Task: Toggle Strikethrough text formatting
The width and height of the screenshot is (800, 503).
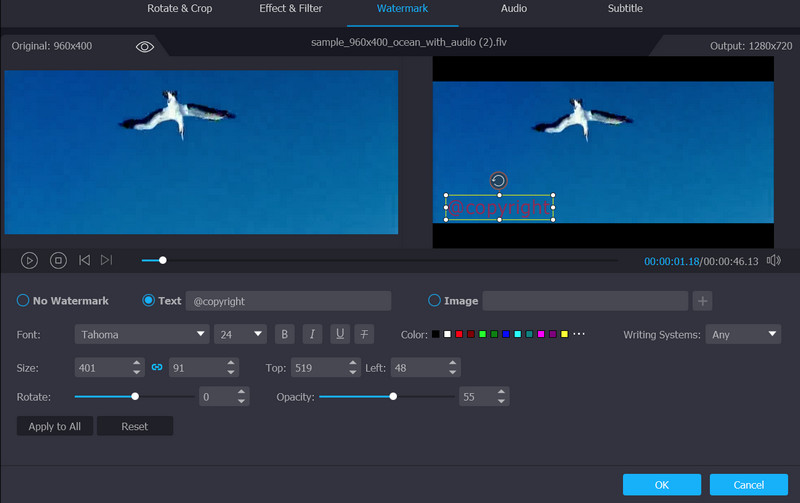Action: tap(366, 334)
